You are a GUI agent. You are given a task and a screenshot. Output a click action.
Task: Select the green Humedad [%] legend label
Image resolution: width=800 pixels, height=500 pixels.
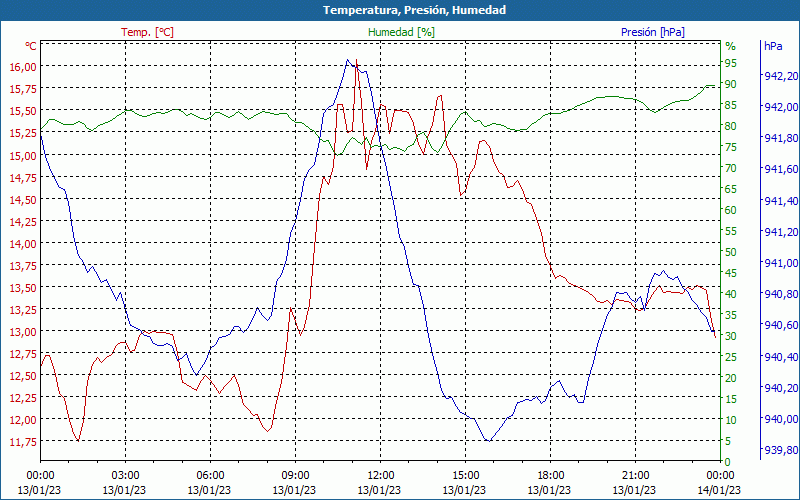click(402, 32)
